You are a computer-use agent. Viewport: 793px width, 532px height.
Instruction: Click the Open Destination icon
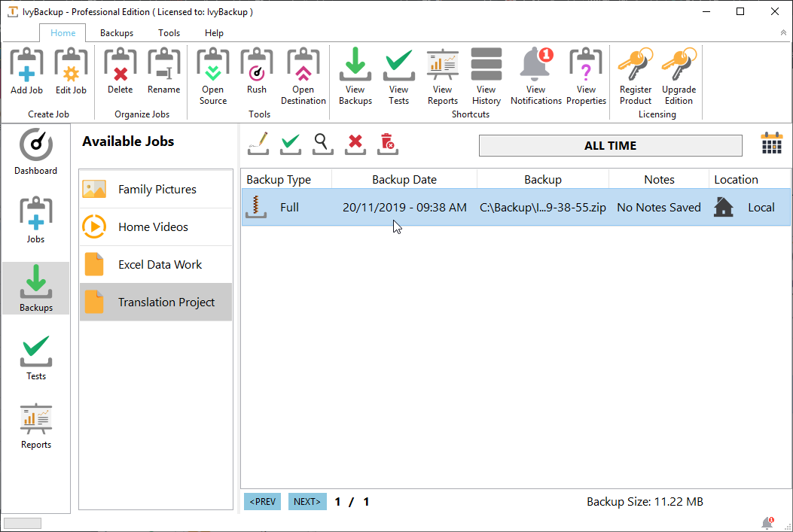[303, 76]
